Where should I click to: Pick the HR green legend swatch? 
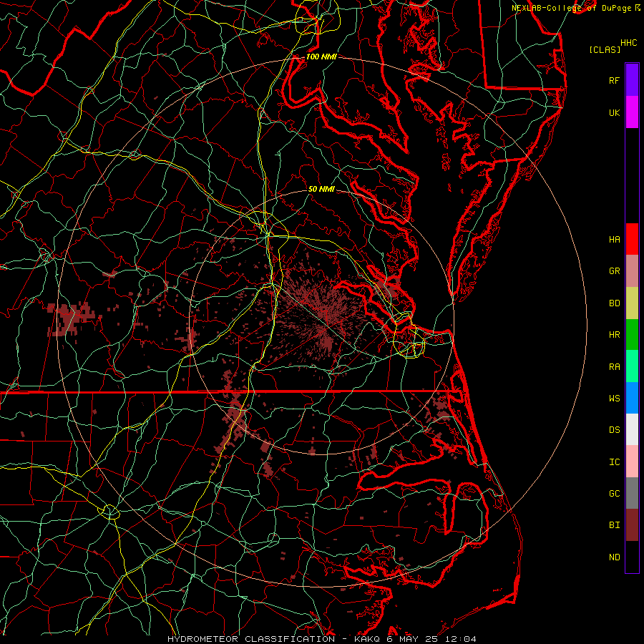click(x=632, y=334)
